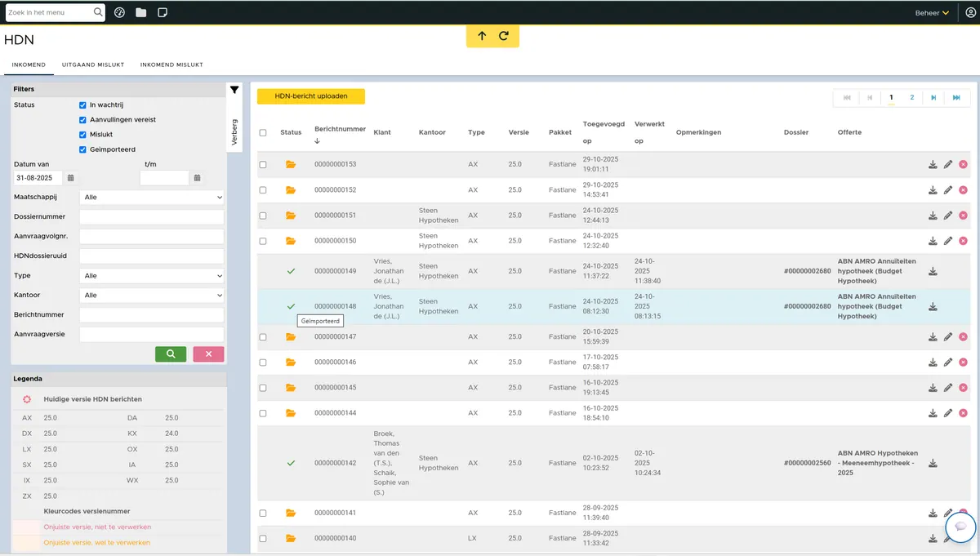Collapse filters using Verberg
This screenshot has width=980, height=556.
coord(234,131)
